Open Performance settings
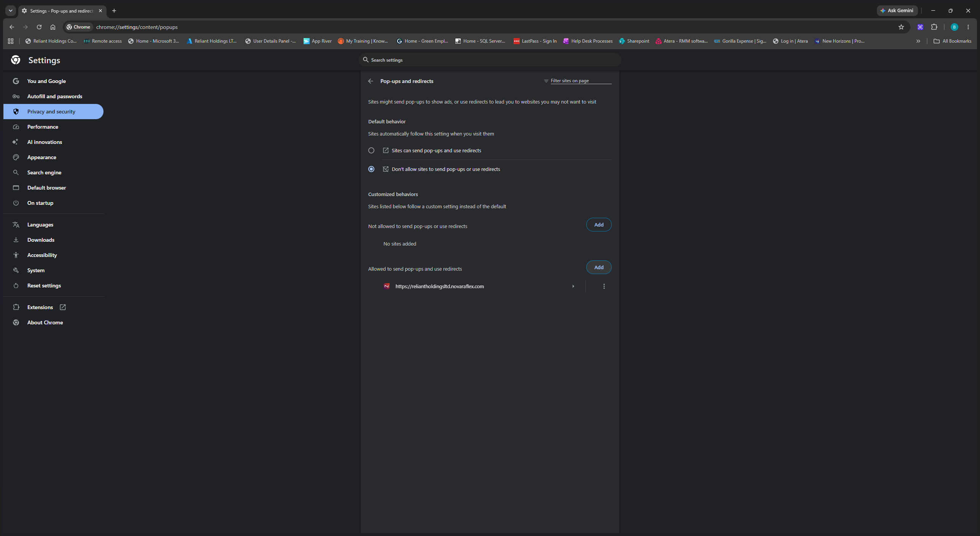The width and height of the screenshot is (980, 536). [x=53, y=127]
